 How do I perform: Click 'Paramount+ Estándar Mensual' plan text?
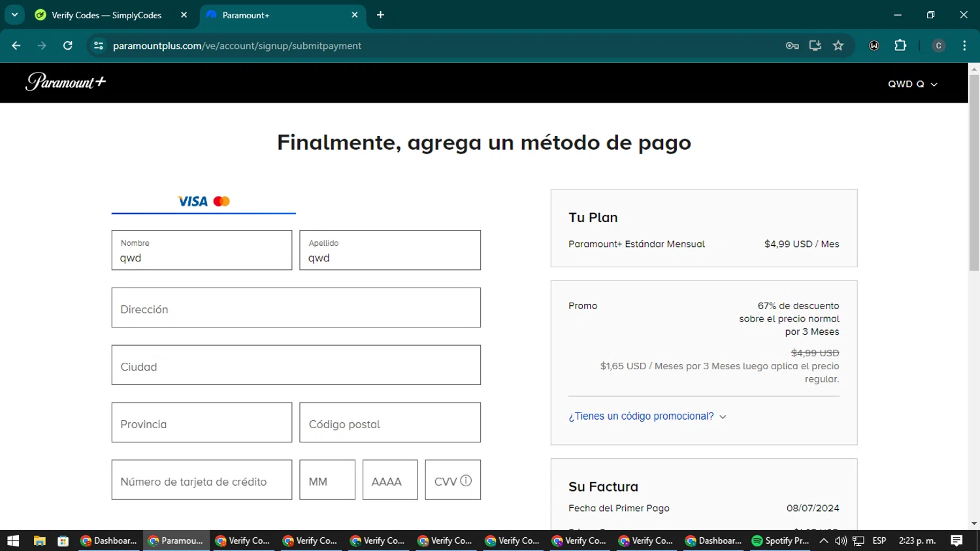636,244
